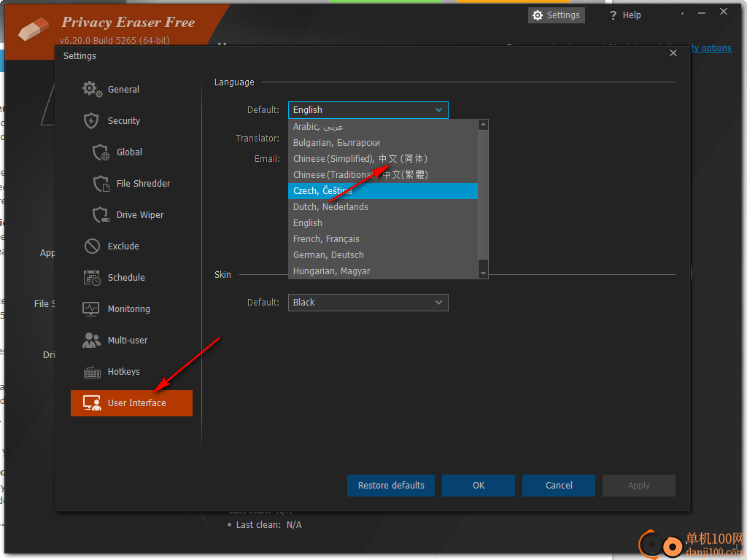
Task: Choose Czech, Čeština language option
Action: point(383,191)
